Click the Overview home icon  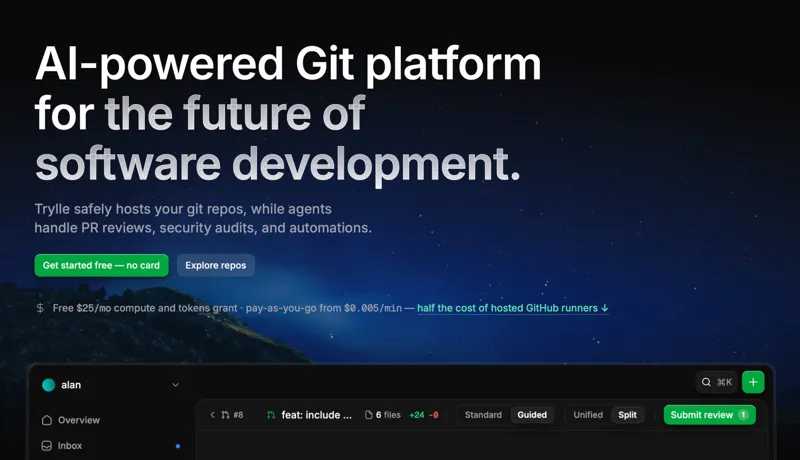pyautogui.click(x=47, y=420)
